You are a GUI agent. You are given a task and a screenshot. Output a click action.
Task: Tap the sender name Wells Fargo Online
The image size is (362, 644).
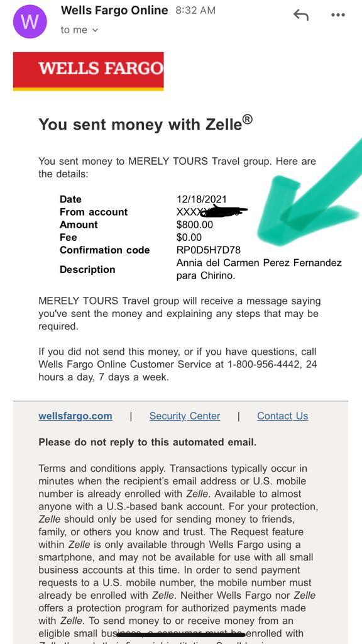pos(114,10)
